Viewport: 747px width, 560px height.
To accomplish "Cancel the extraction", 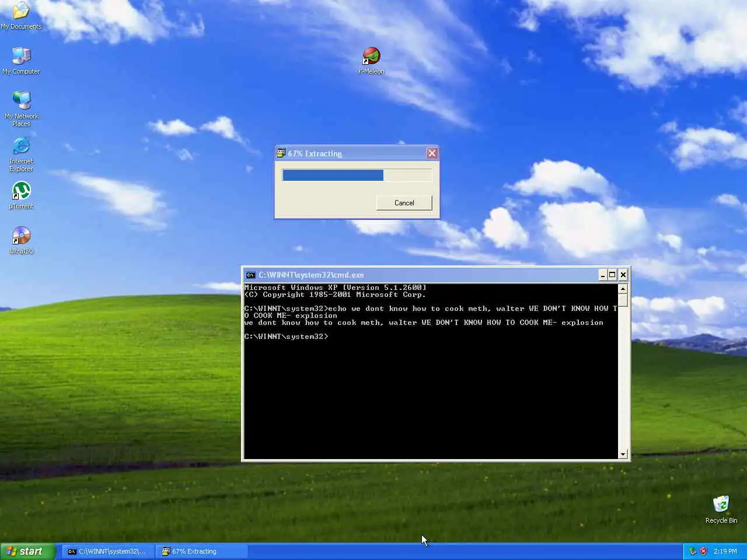I will click(404, 202).
